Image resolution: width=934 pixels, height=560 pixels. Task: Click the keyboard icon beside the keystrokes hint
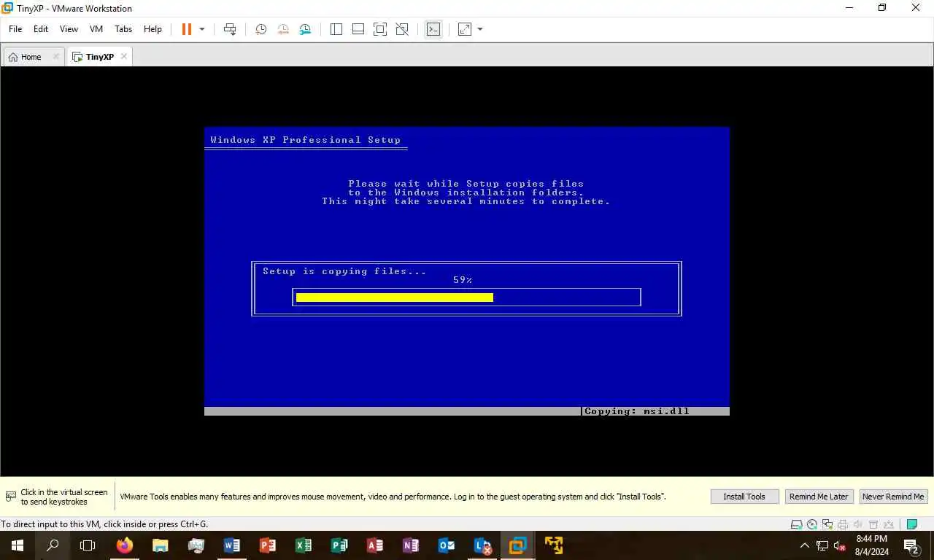(x=10, y=497)
